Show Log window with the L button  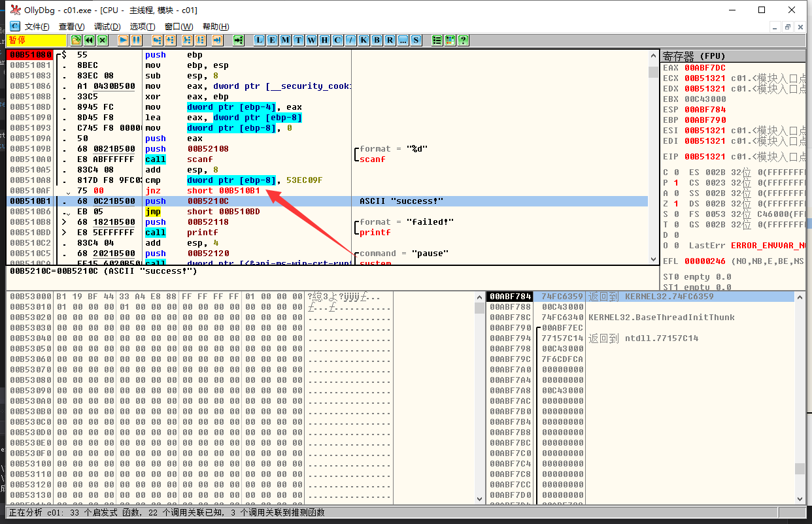point(259,40)
